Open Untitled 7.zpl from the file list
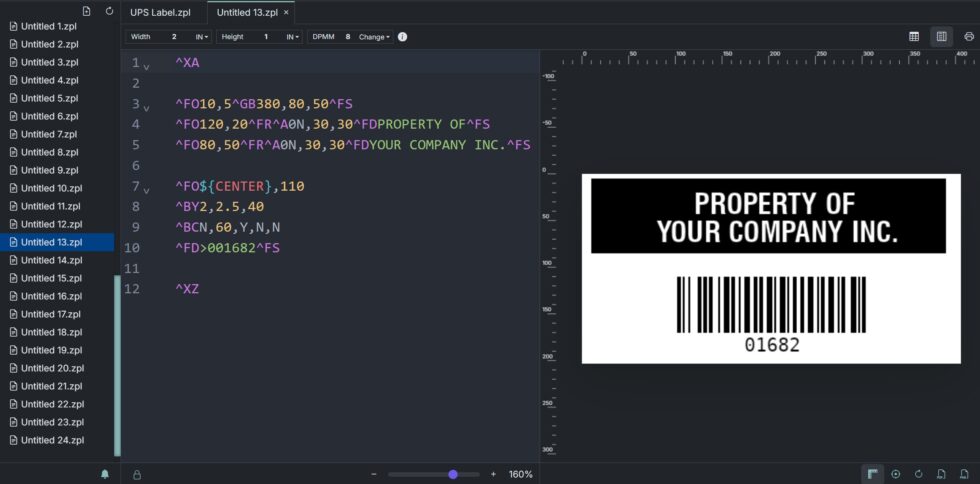980x484 pixels. point(49,134)
